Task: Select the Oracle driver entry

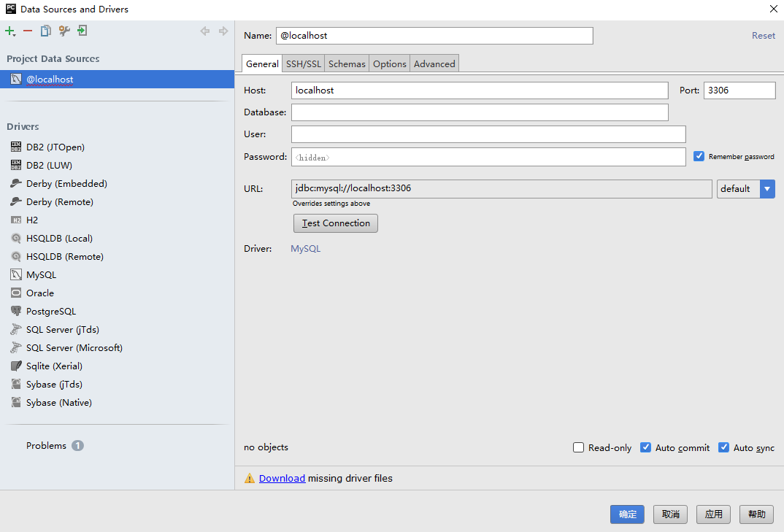Action: coord(40,293)
